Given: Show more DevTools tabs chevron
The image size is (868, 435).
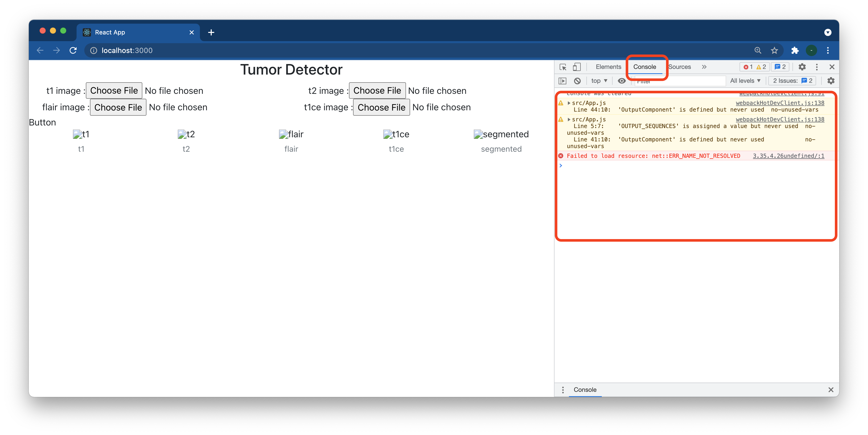Looking at the screenshot, I should (704, 67).
